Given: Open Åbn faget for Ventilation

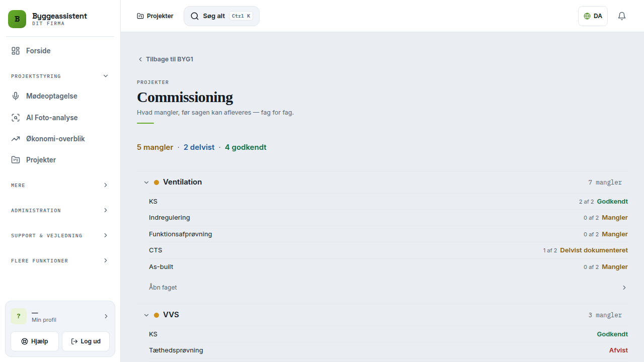Looking at the screenshot, I should click(388, 288).
